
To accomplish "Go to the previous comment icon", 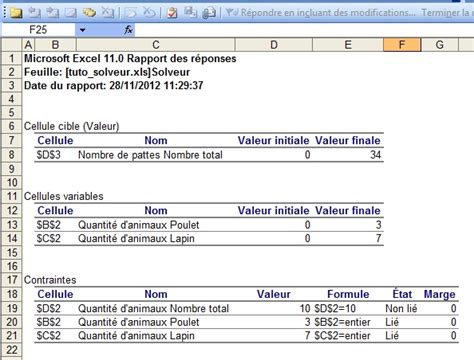I will coord(34,13).
